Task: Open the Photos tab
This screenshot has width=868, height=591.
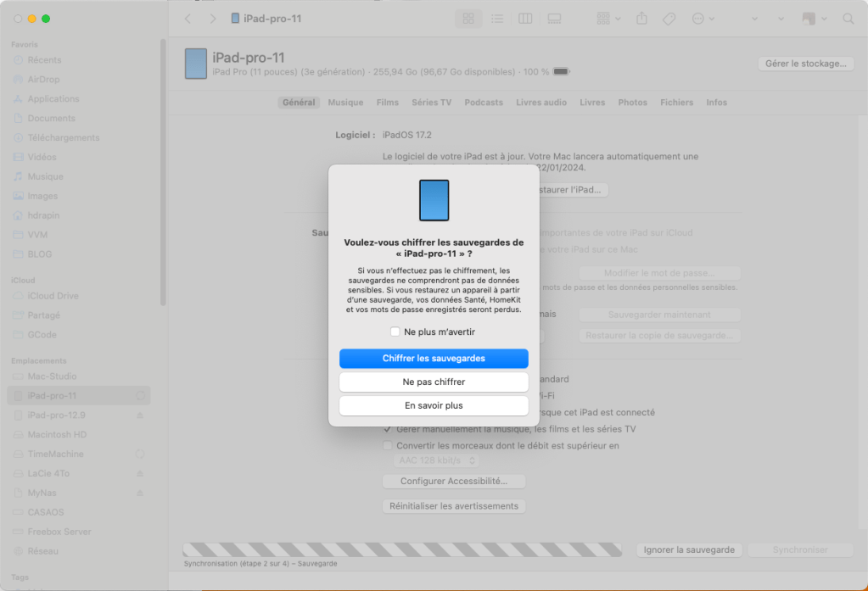Action: [x=632, y=103]
